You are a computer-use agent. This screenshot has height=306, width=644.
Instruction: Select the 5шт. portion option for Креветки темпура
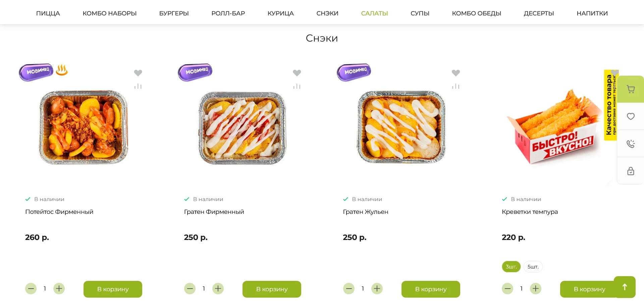533,267
